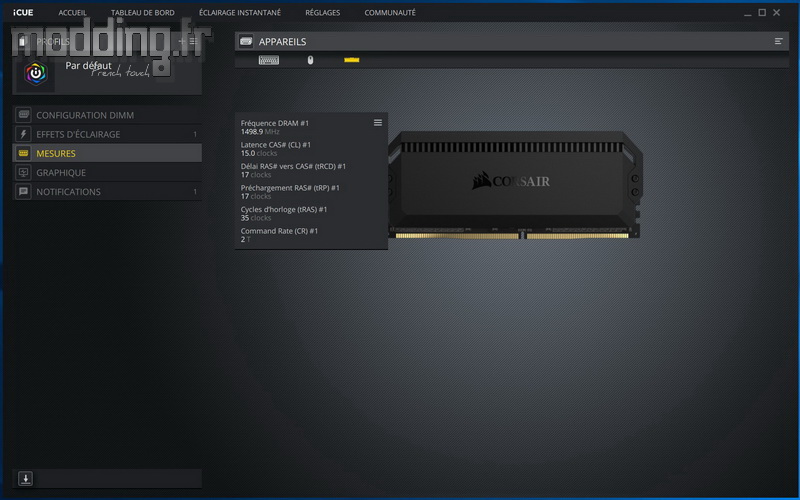Screen dimensions: 800x500
Task: Click the Notifications speech bubble icon
Action: tap(23, 192)
